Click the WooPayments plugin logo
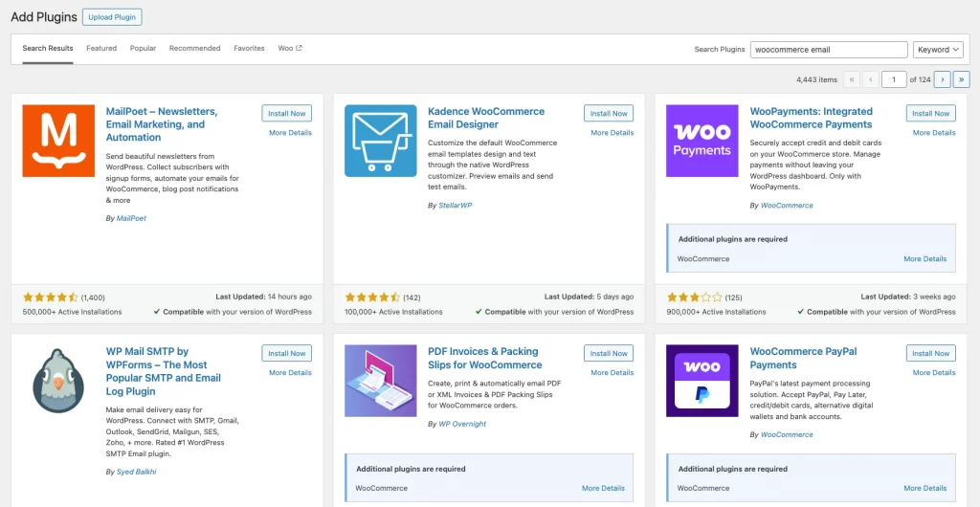The width and height of the screenshot is (980, 507). tap(702, 141)
